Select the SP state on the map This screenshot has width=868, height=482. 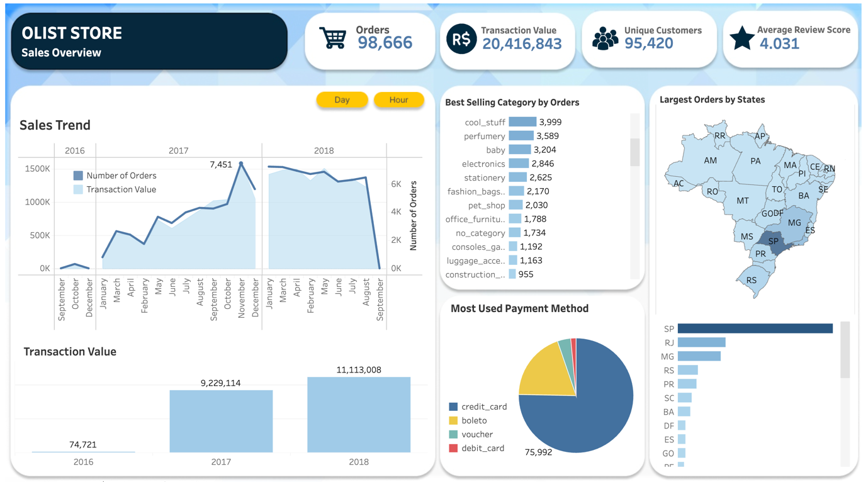point(773,242)
